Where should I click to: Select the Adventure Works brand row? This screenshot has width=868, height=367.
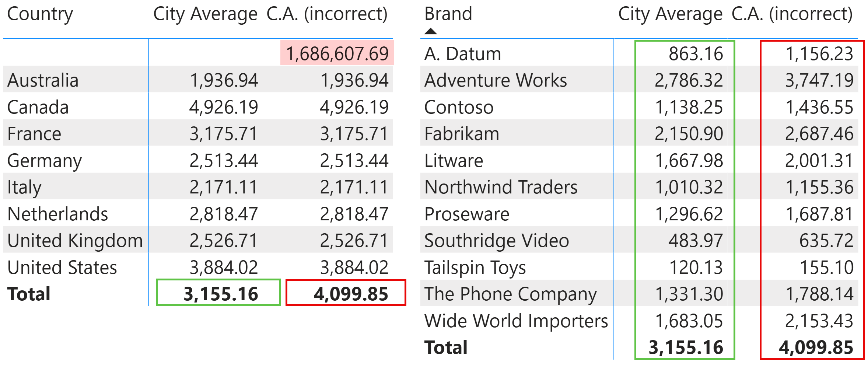point(496,80)
